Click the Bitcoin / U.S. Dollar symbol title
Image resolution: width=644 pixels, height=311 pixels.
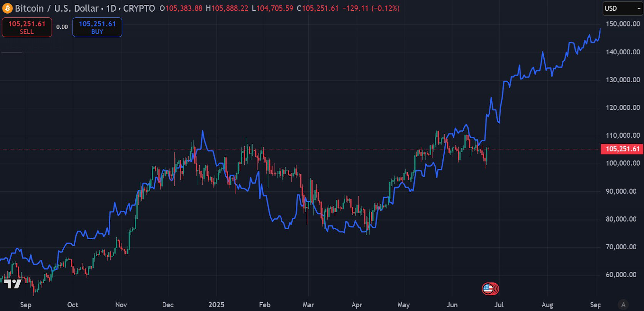(57, 8)
